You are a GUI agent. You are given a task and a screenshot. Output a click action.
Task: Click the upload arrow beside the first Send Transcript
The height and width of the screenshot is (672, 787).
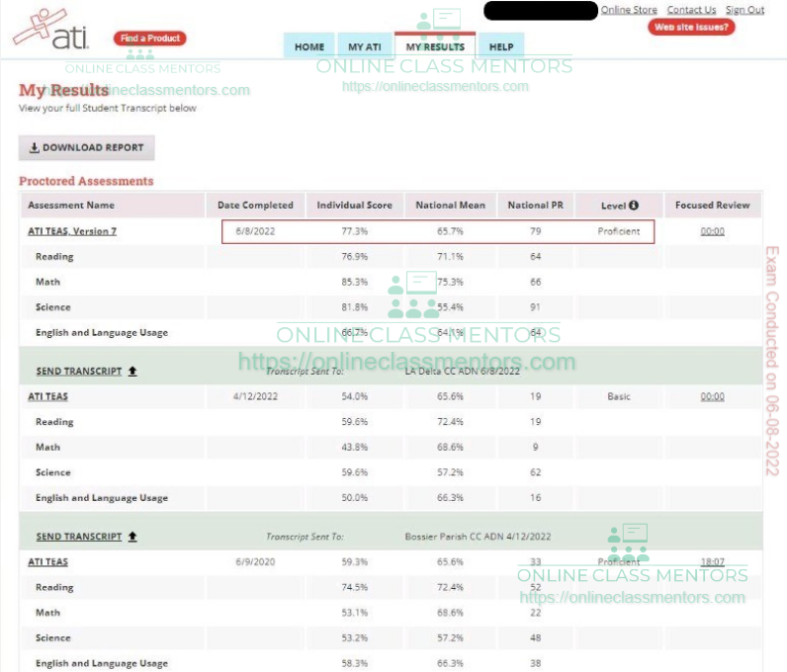pos(132,372)
